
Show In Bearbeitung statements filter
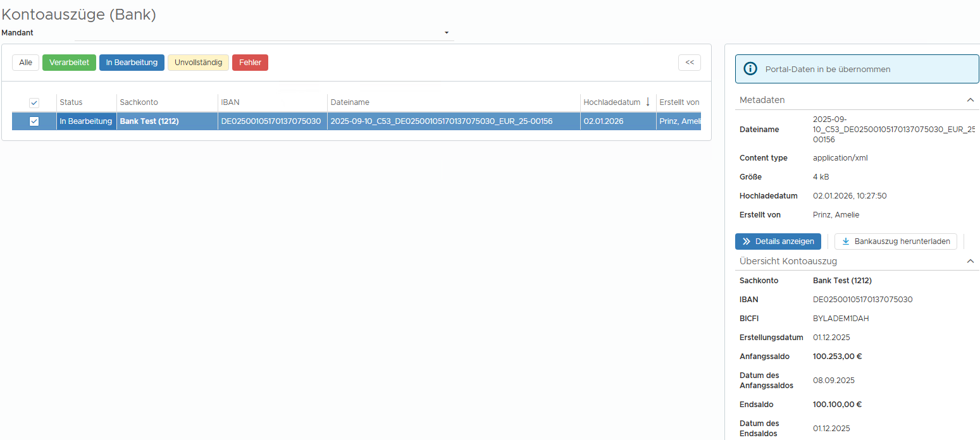(x=132, y=63)
